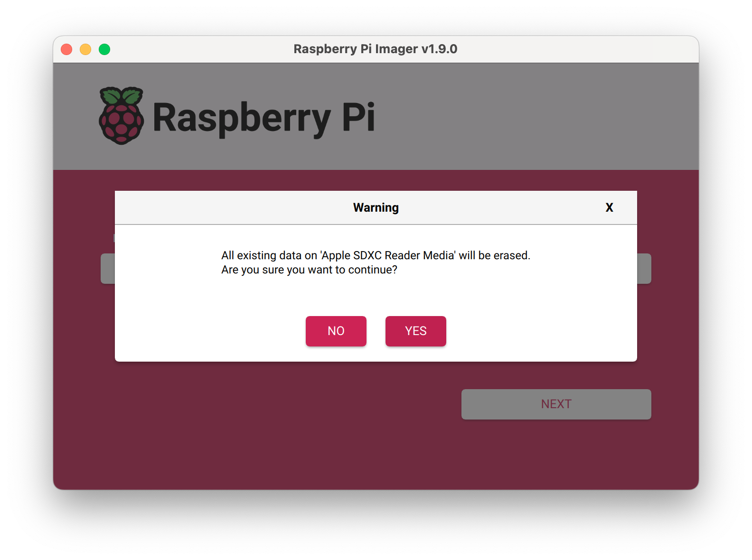Click the NO button in the Warning dialog
Image resolution: width=752 pixels, height=560 pixels.
[x=336, y=331]
